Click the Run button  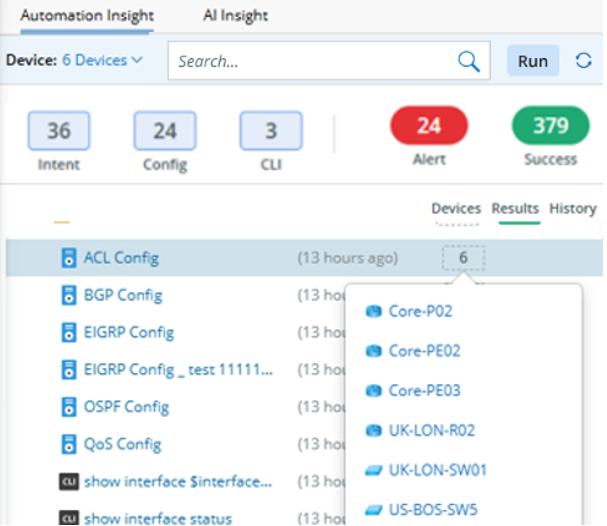click(x=533, y=61)
